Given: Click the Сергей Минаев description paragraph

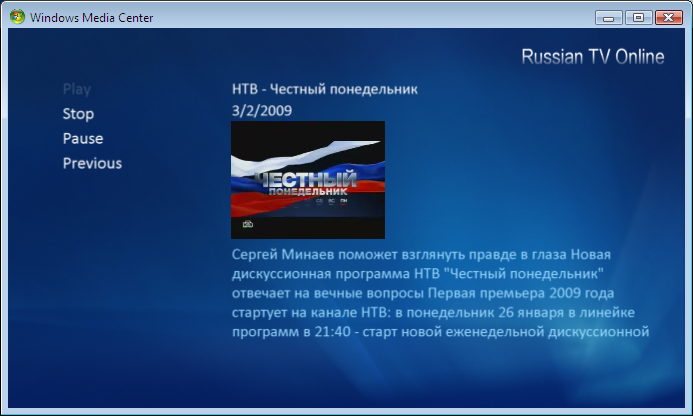Looking at the screenshot, I should tap(440, 293).
